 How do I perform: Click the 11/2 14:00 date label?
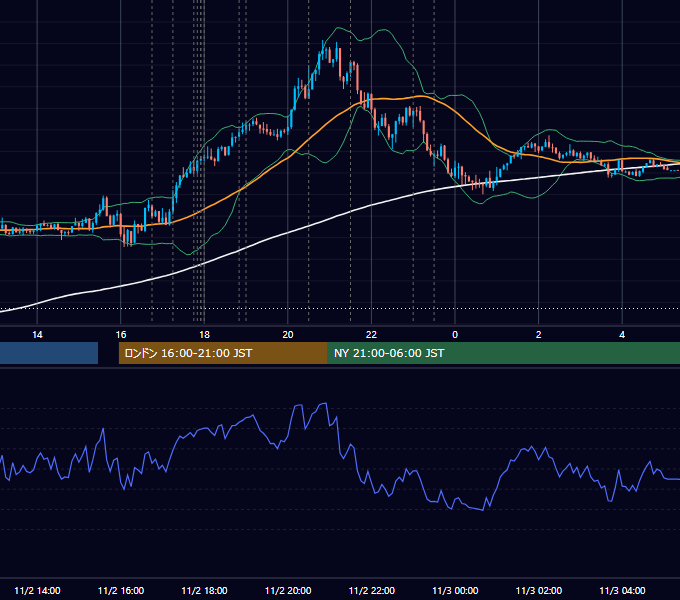click(37, 590)
